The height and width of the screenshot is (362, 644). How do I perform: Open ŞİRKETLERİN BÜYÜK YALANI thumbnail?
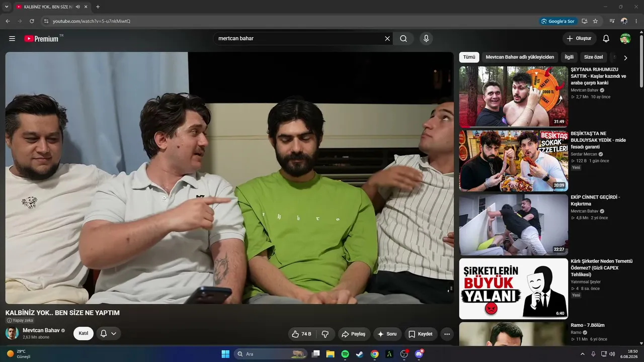513,289
